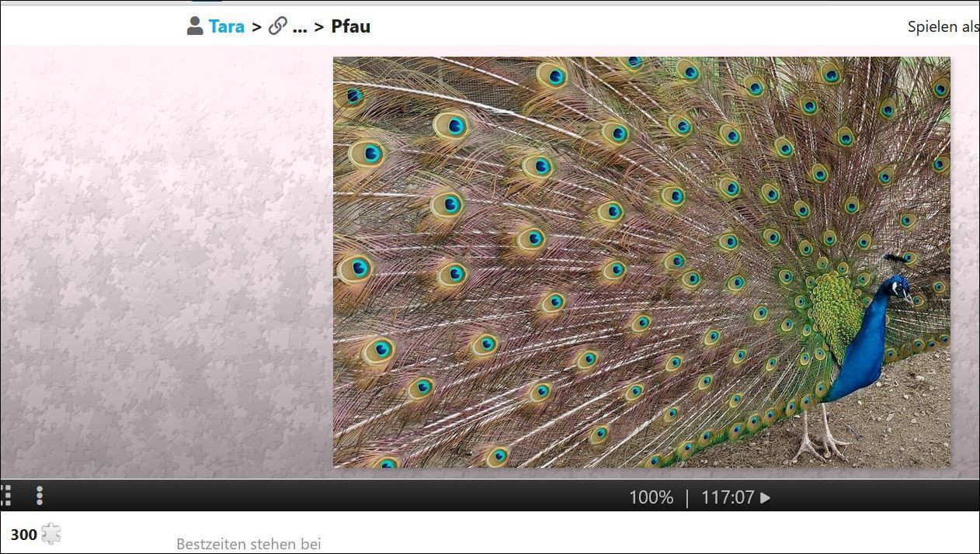Screen dimensions: 980x554
Task: Click the chain link icon in breadcrumb
Action: click(277, 26)
